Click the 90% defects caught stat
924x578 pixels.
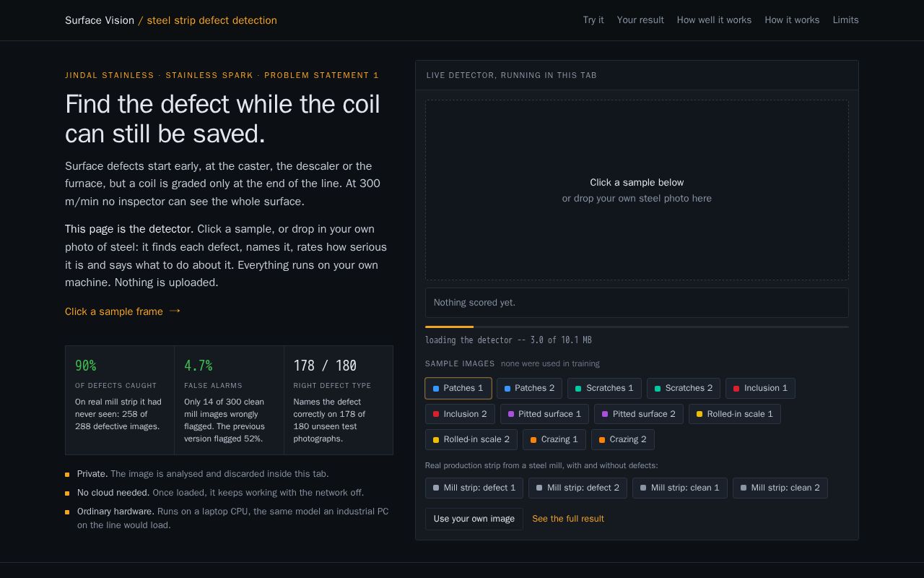(x=120, y=400)
